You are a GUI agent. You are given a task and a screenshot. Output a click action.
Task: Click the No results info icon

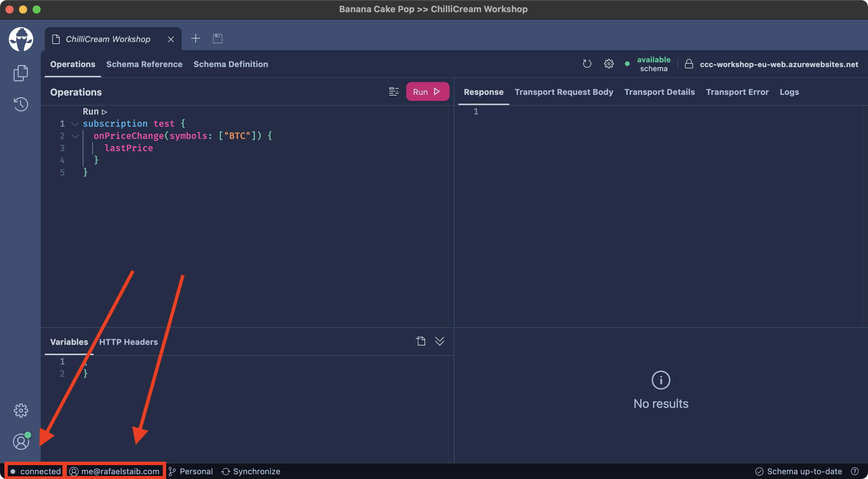pos(661,380)
